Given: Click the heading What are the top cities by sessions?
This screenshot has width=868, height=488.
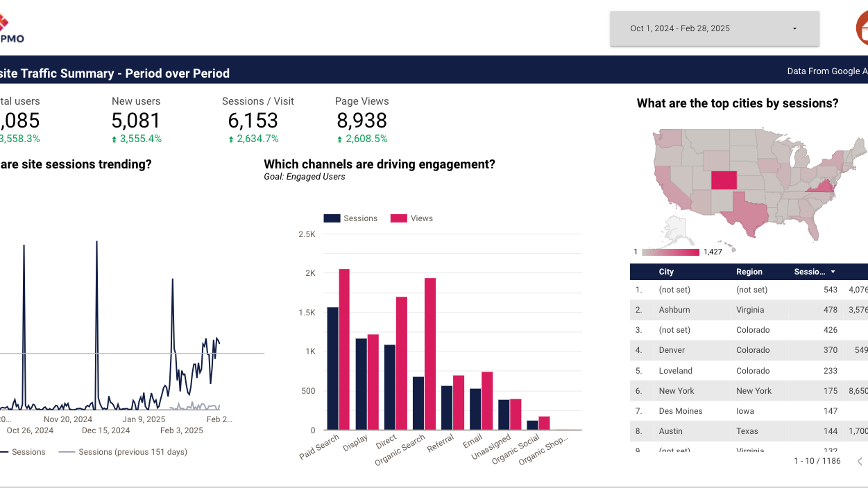Looking at the screenshot, I should [x=738, y=103].
